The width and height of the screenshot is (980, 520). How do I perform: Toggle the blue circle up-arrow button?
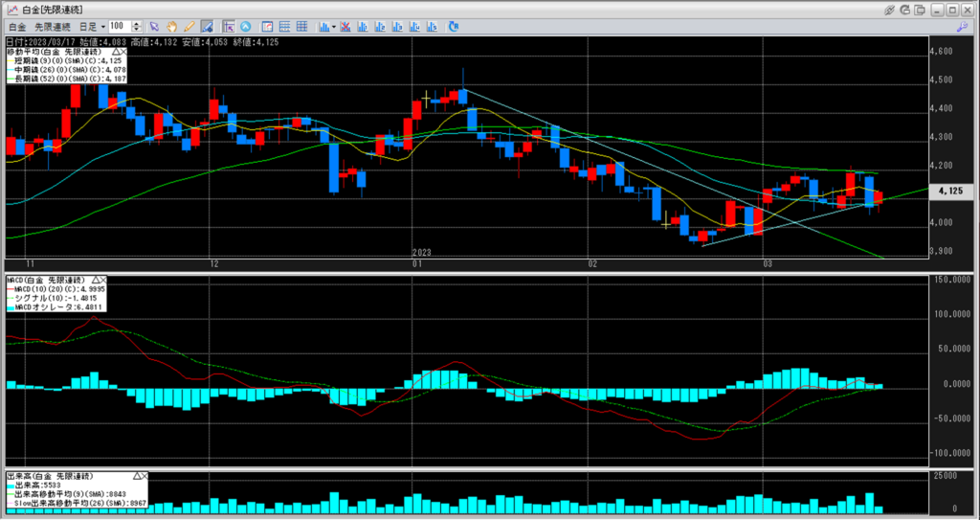point(246,26)
